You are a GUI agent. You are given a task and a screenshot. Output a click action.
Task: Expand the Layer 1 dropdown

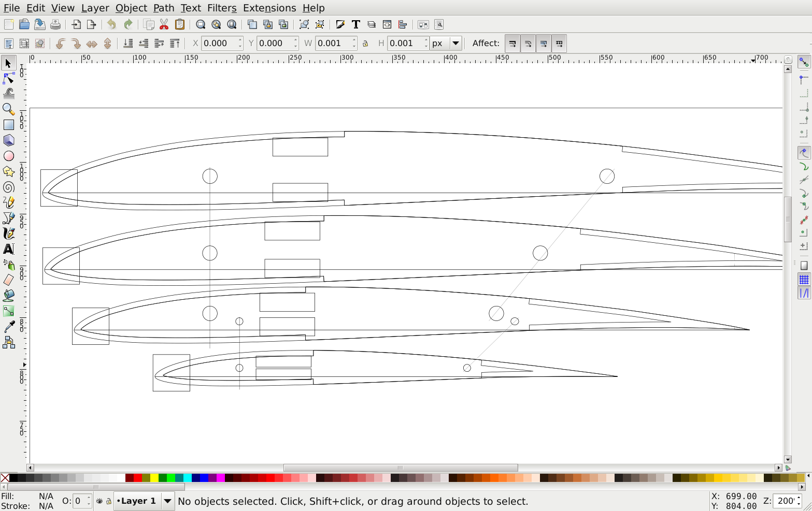[x=167, y=501]
